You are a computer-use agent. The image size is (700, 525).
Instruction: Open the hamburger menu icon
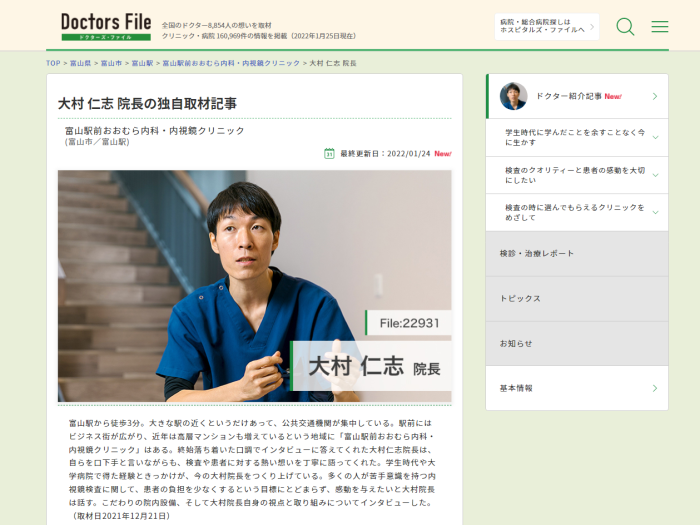point(659,27)
